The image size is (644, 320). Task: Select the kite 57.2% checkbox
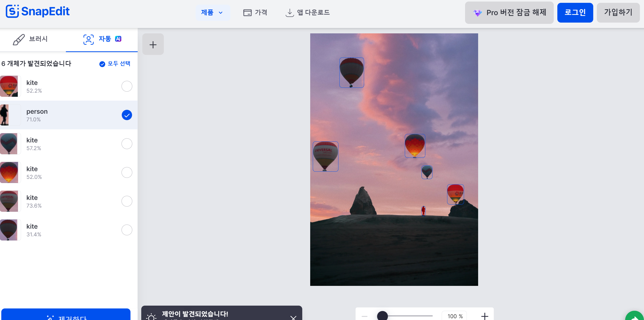(x=127, y=144)
